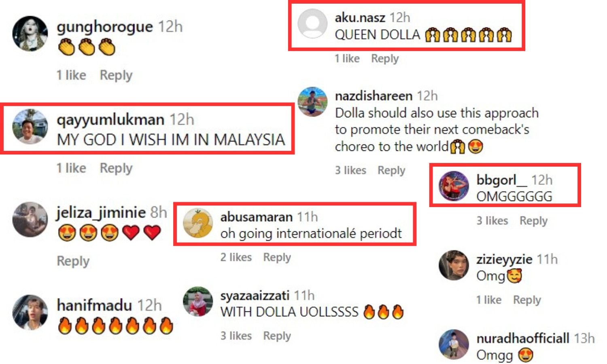View 2 likes on abusamaran's comment
The image size is (607, 364).
(236, 257)
